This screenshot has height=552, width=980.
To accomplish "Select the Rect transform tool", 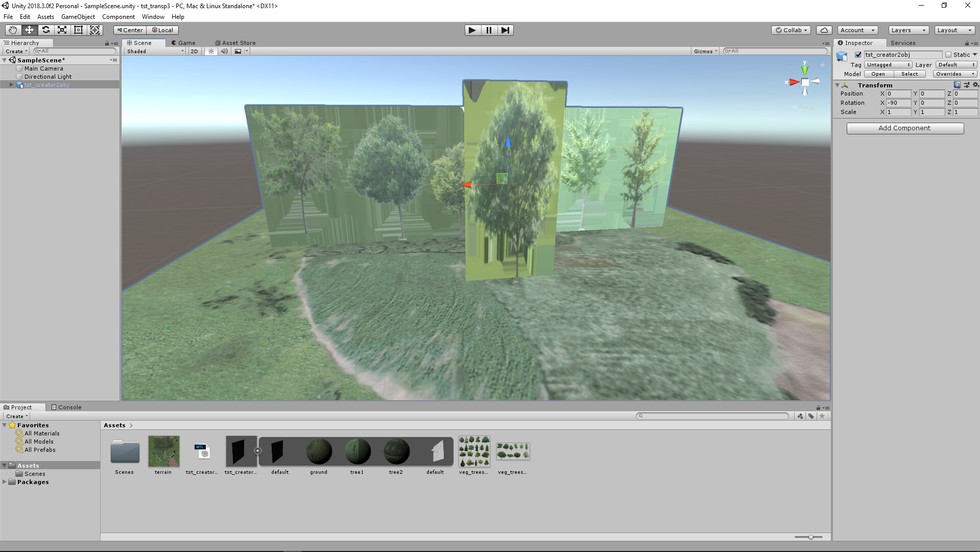I will click(78, 30).
